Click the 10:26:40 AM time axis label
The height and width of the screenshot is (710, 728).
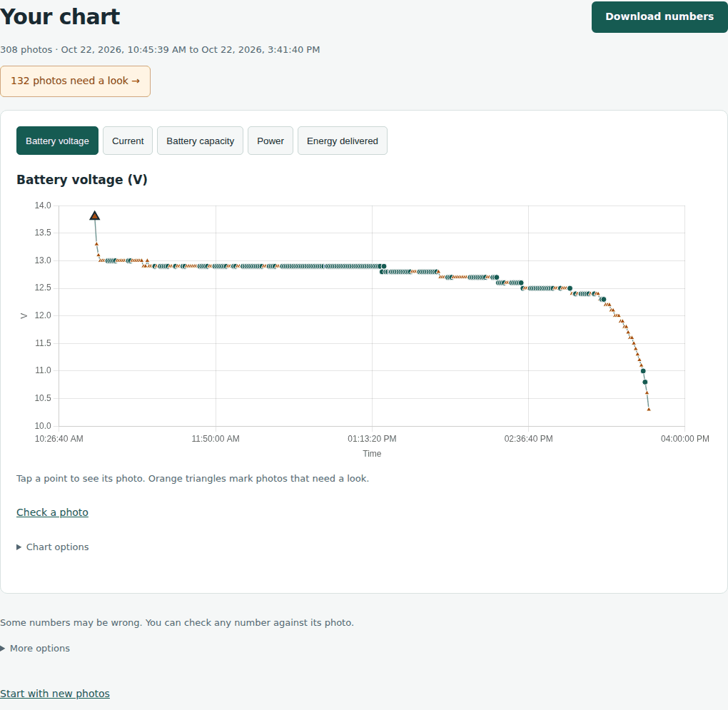pos(59,439)
